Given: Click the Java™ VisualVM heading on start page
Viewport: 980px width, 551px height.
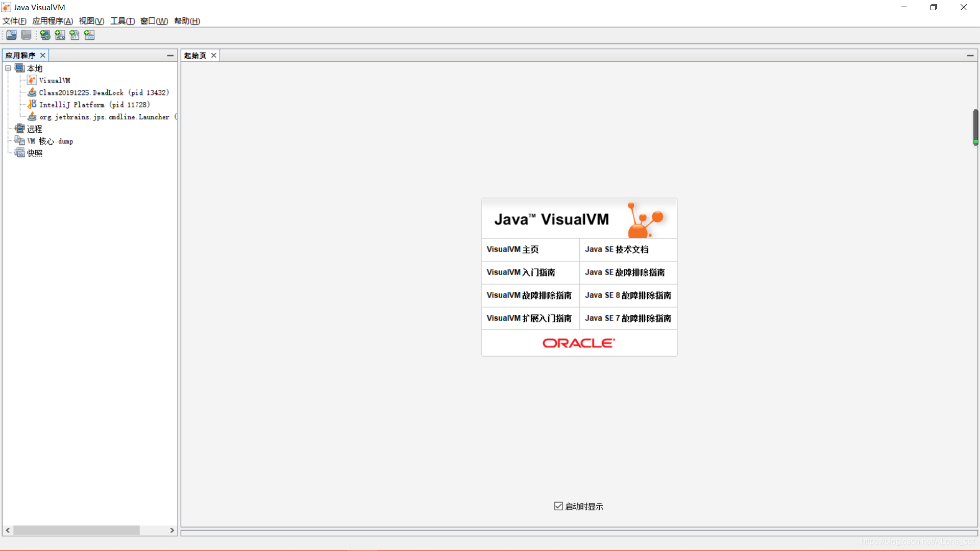Looking at the screenshot, I should (x=551, y=219).
